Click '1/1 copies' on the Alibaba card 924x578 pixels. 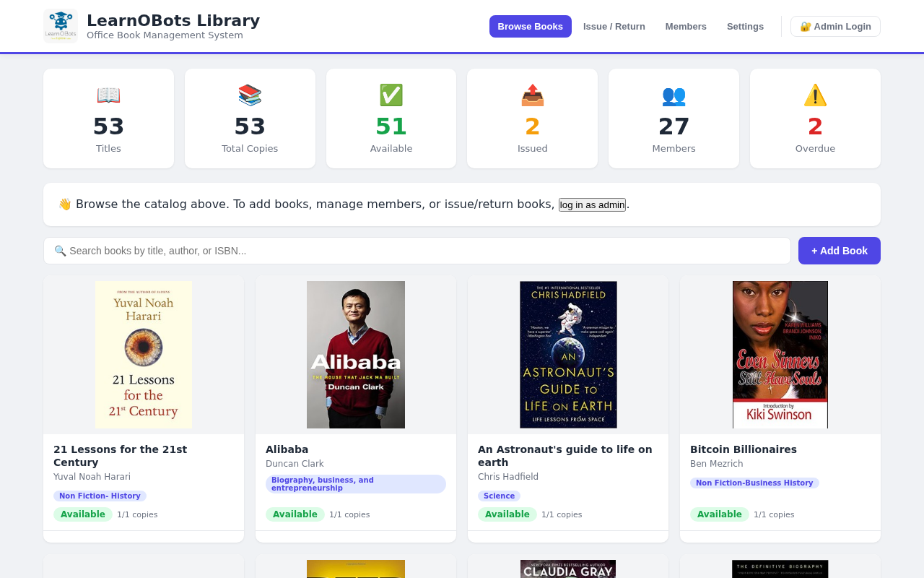(x=349, y=515)
